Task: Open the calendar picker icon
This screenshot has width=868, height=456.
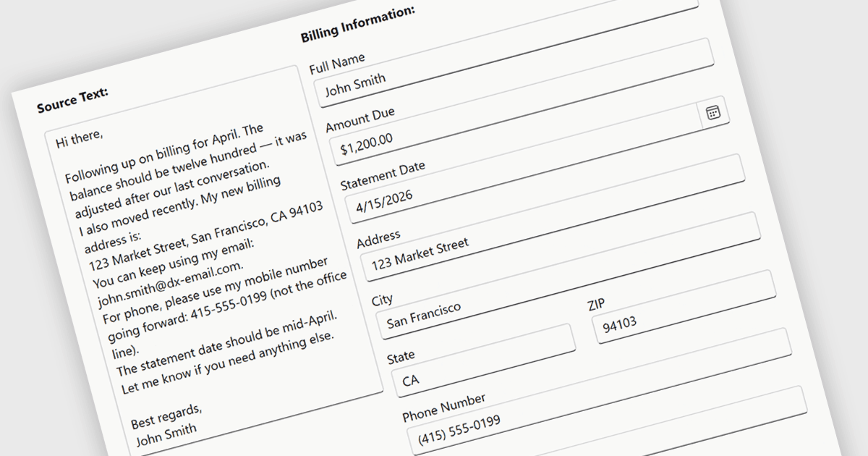Action: (713, 112)
